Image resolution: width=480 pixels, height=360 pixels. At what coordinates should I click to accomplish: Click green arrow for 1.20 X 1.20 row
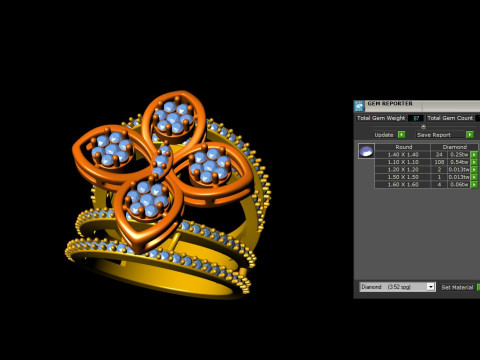[x=474, y=170]
